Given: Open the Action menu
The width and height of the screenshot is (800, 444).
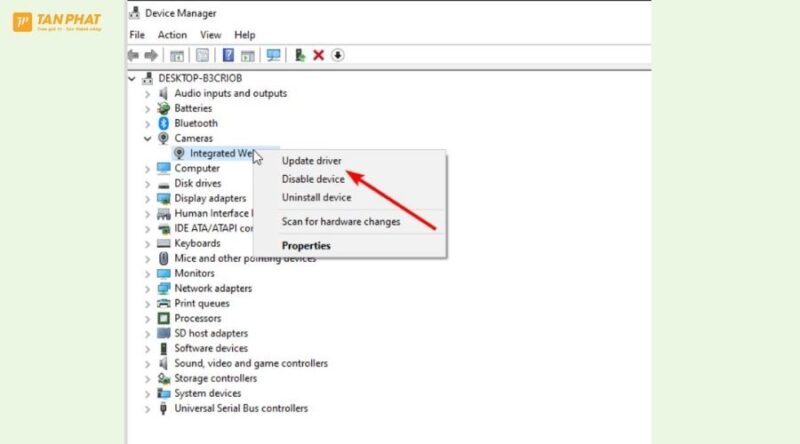Looking at the screenshot, I should [172, 35].
